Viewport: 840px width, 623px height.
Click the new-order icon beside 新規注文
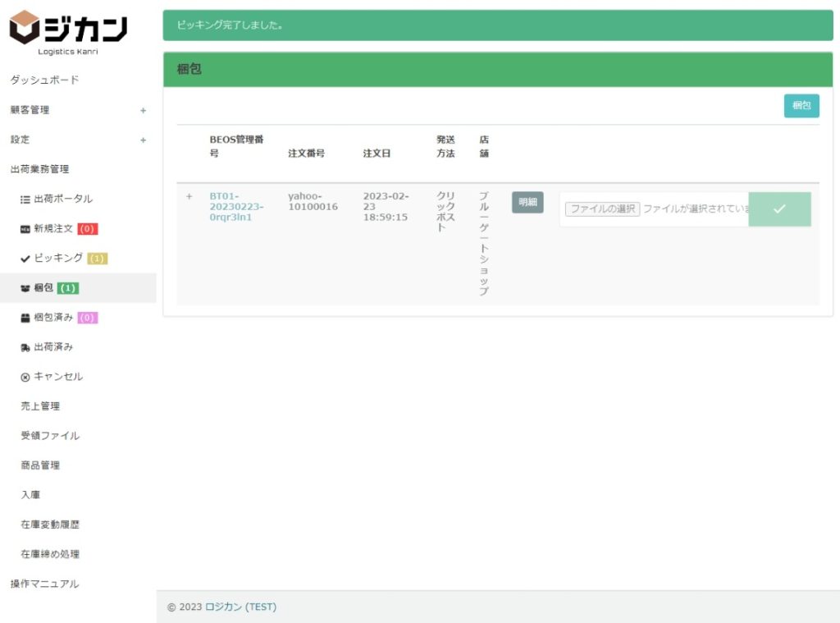click(25, 229)
